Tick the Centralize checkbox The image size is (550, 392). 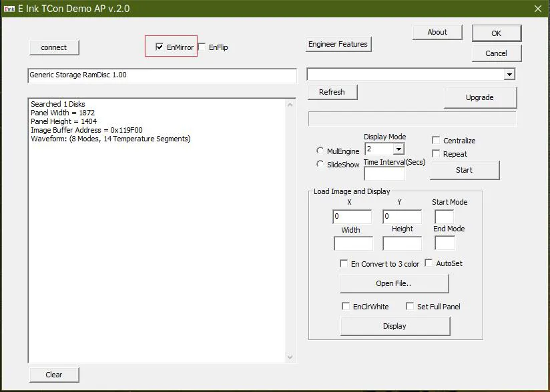436,141
